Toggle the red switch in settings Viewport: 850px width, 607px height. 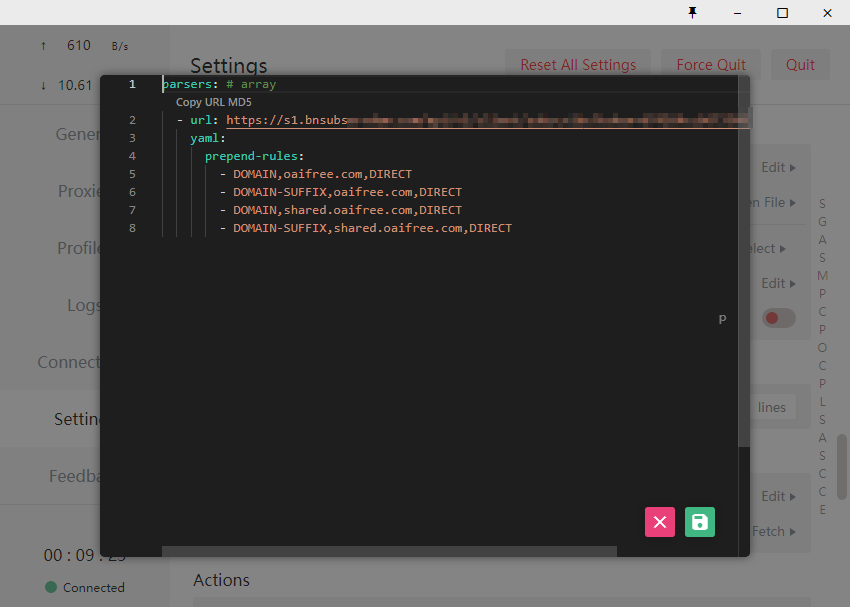(x=778, y=318)
